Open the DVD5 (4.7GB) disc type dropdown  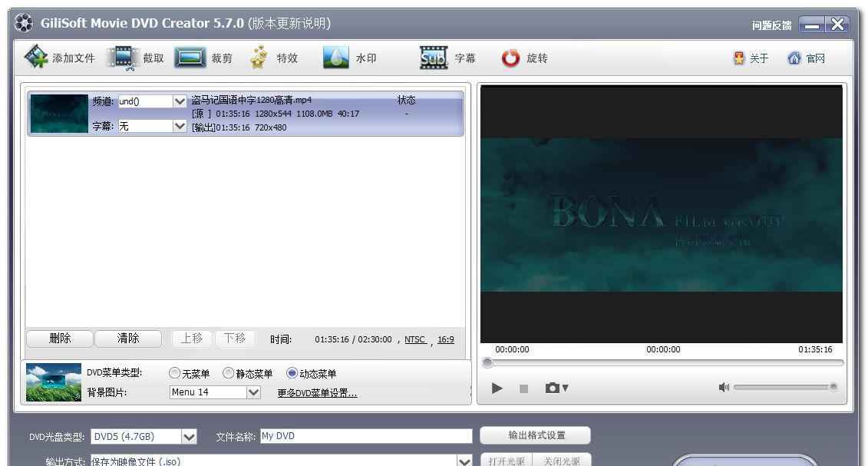click(x=189, y=437)
